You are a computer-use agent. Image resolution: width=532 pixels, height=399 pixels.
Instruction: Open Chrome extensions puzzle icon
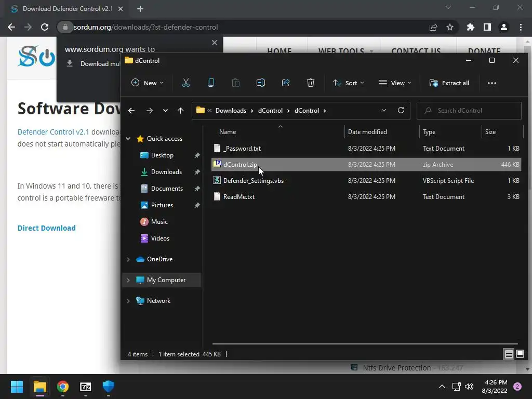(x=471, y=27)
